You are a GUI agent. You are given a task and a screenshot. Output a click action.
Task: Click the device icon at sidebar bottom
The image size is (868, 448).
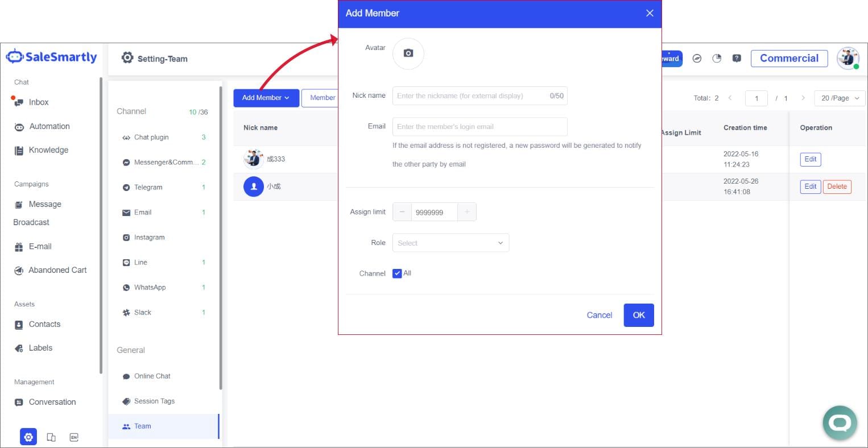pyautogui.click(x=51, y=437)
